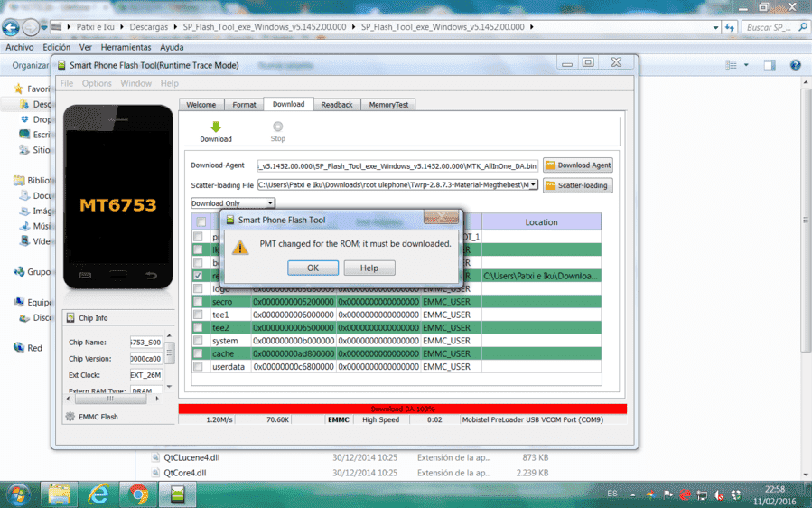Select the Download tab
This screenshot has width=812, height=508.
288,104
